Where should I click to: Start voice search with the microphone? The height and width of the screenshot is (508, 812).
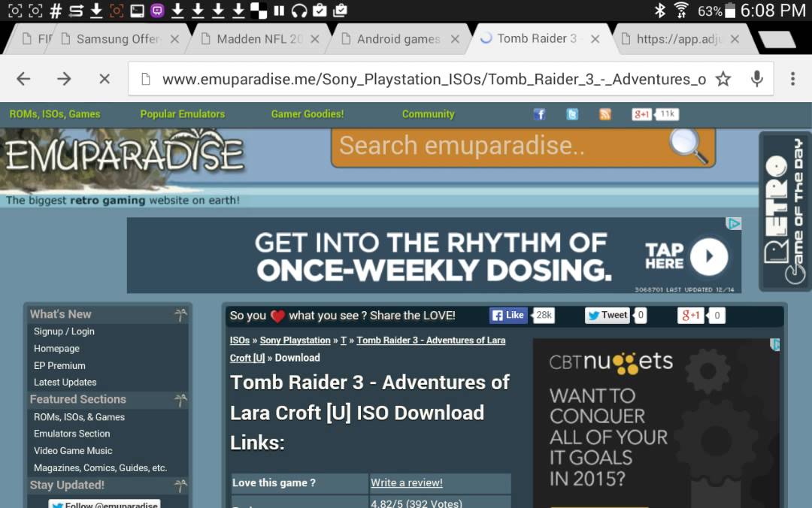point(756,79)
